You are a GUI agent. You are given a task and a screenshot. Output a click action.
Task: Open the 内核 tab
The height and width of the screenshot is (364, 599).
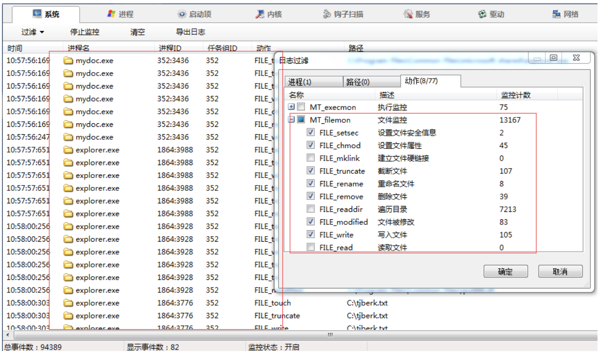269,14
